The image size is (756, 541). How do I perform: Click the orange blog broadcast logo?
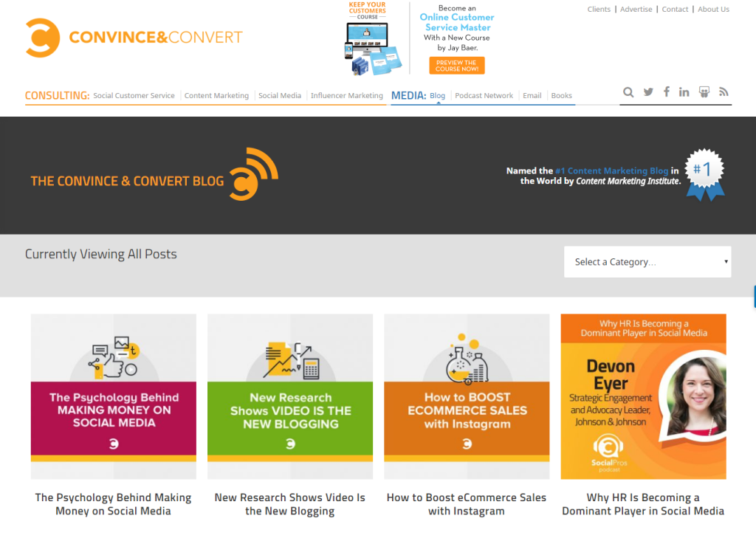[254, 174]
